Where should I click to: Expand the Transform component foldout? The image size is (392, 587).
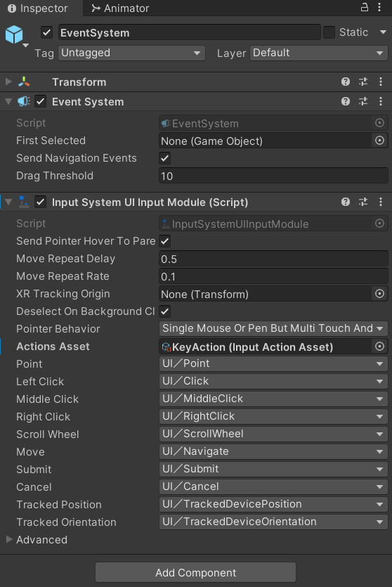8,82
